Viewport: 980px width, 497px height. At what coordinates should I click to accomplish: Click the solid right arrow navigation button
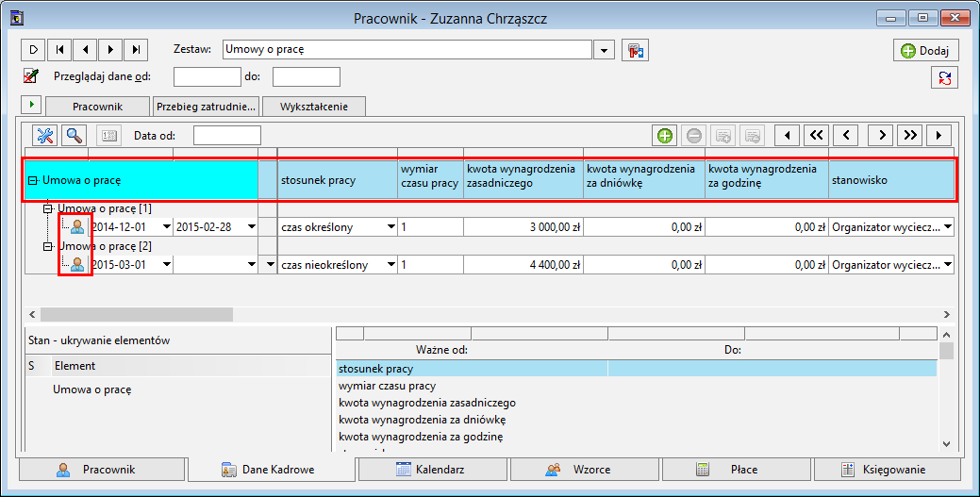[x=938, y=135]
